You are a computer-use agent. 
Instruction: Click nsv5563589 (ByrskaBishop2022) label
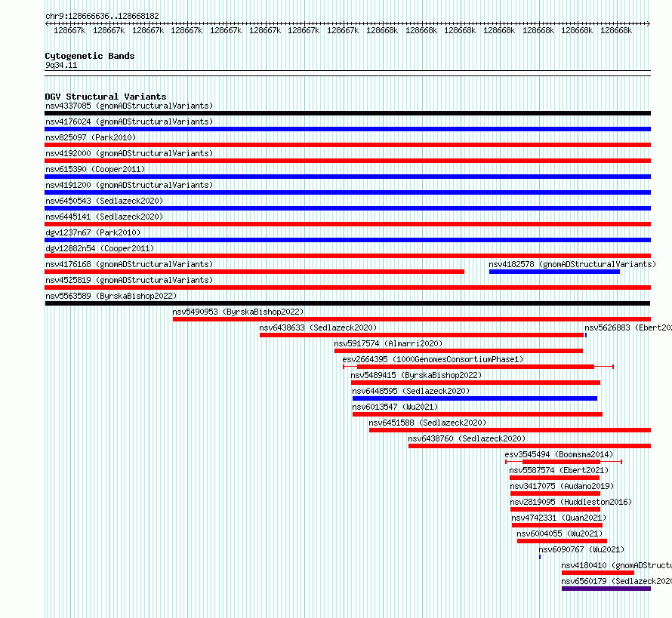click(x=112, y=296)
